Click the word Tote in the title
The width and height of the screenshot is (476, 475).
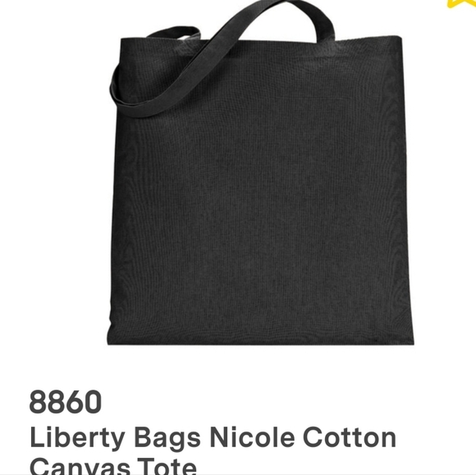[x=167, y=466]
